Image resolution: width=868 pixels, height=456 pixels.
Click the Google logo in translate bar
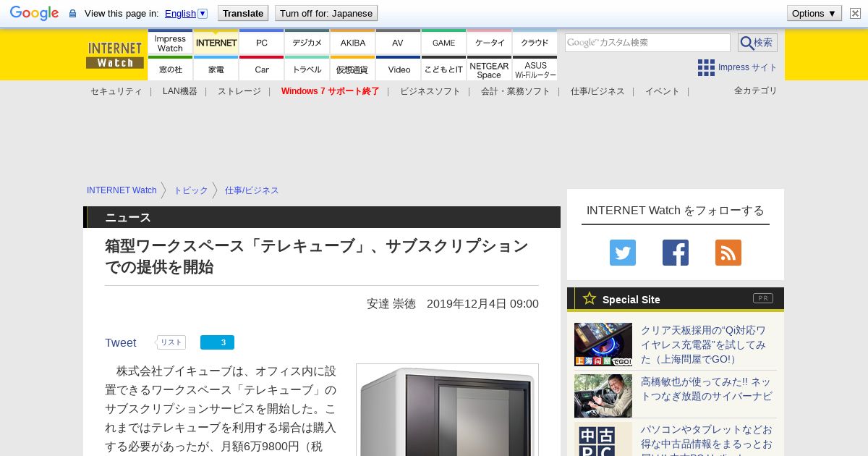(x=34, y=13)
